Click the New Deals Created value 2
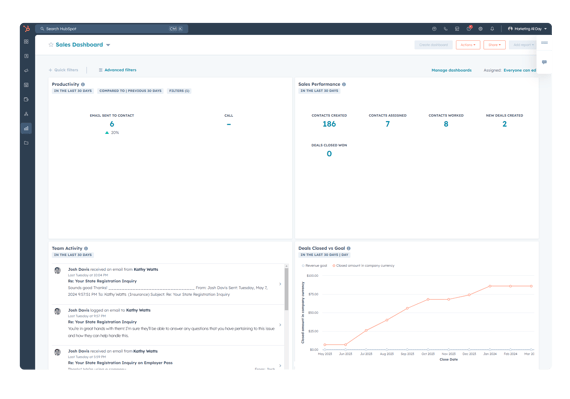 click(x=505, y=124)
